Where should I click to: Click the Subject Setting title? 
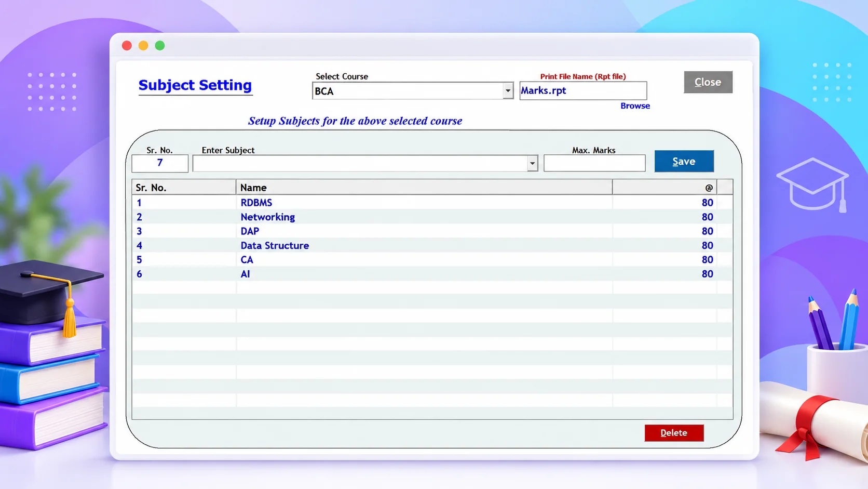point(195,85)
